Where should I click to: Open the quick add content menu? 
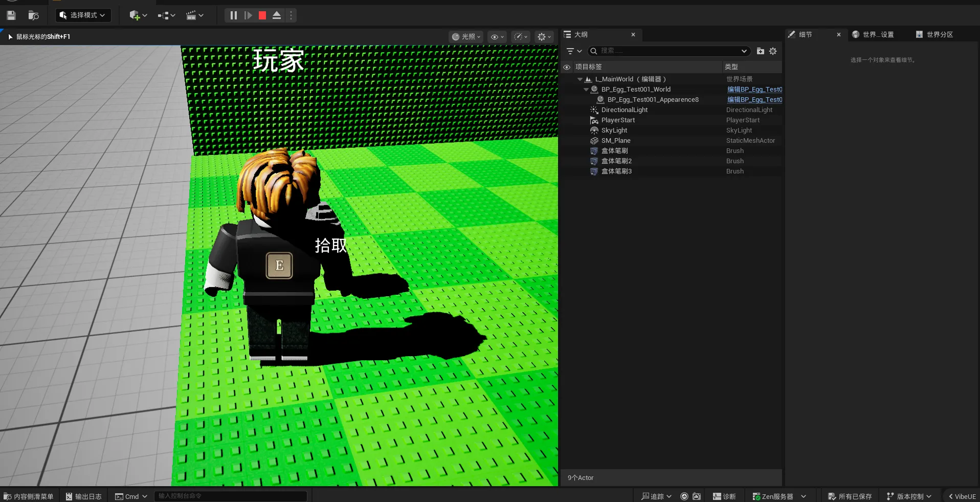pyautogui.click(x=138, y=15)
